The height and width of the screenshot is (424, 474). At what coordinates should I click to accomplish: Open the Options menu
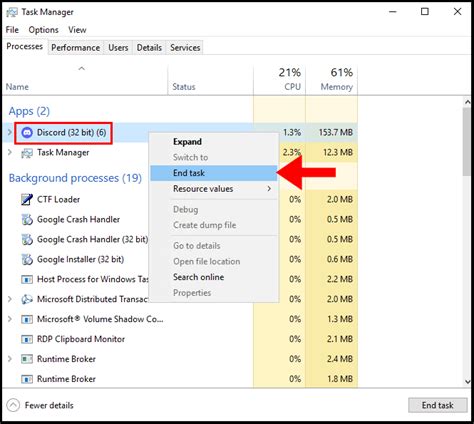43,30
